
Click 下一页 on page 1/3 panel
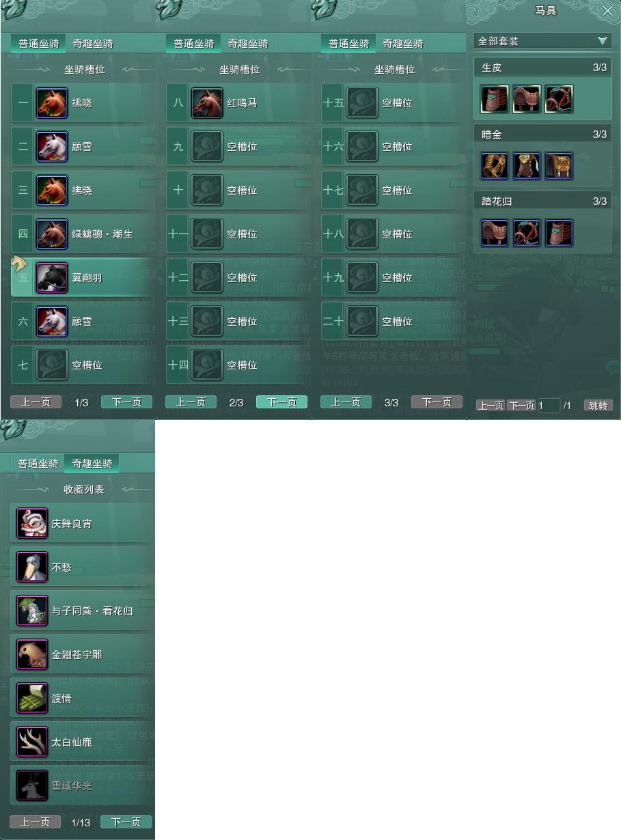point(126,402)
